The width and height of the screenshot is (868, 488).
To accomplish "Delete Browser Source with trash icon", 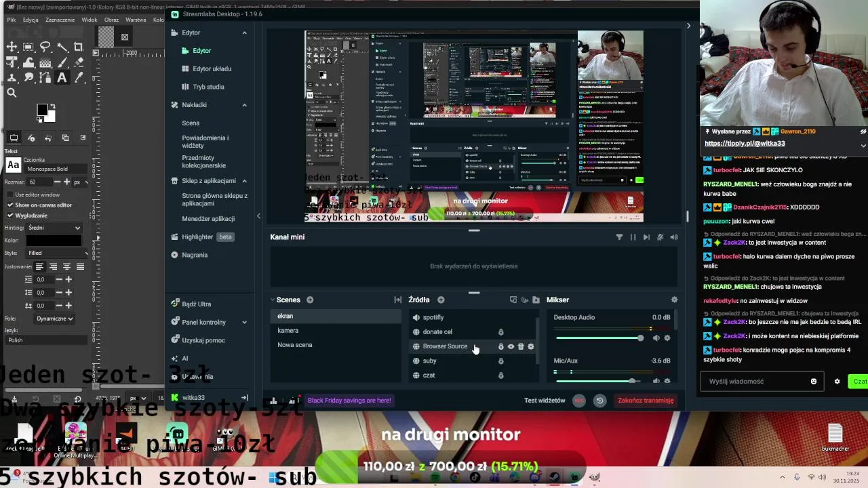I will [521, 346].
